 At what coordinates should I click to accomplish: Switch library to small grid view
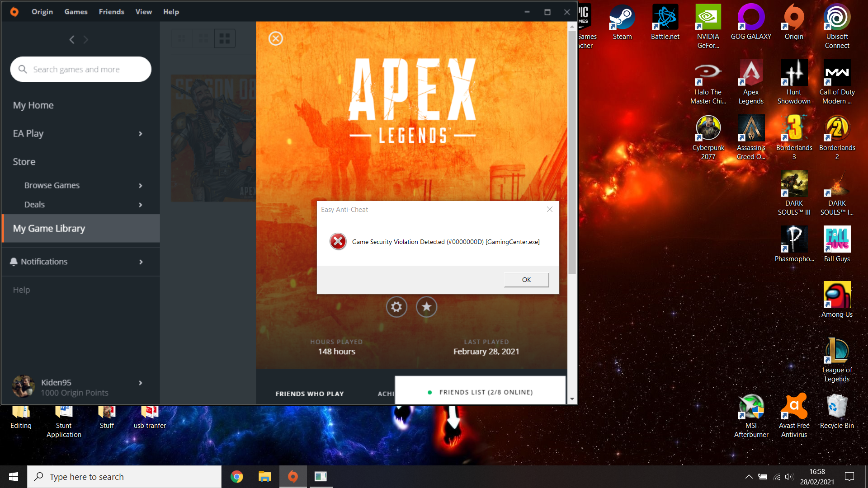182,39
